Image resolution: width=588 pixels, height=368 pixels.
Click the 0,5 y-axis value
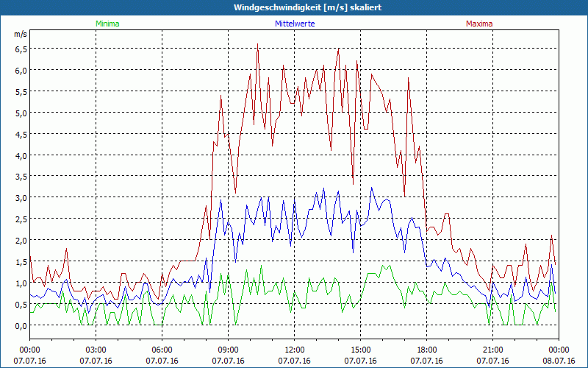(21, 304)
